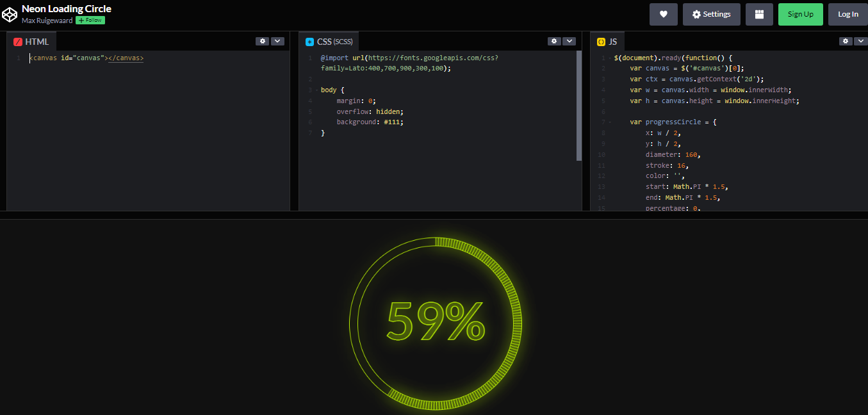
Task: Open the HTML editor settings gear
Action: coord(262,40)
